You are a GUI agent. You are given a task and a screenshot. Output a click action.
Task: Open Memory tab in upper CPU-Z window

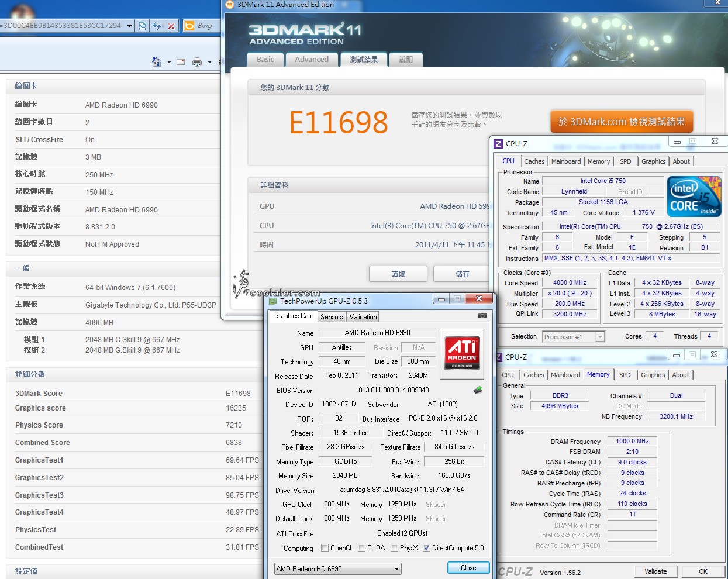tap(599, 161)
